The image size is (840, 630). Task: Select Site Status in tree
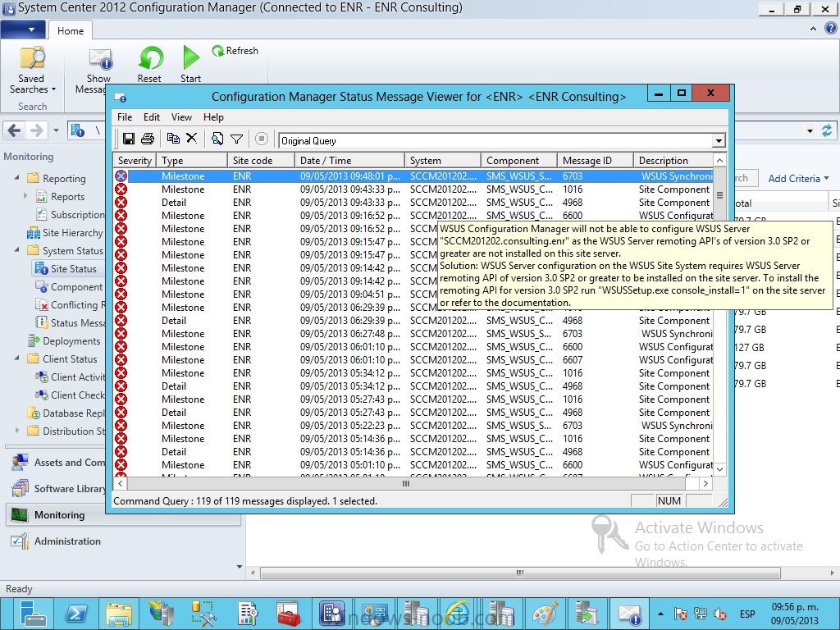tap(73, 268)
